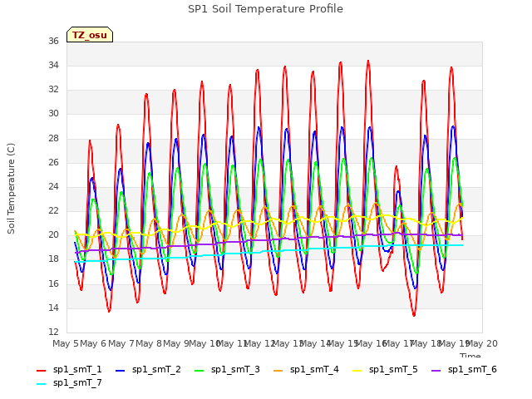Click the May 20 x-axis tick label
Viewport: 532px width, 399px height.
pos(482,343)
